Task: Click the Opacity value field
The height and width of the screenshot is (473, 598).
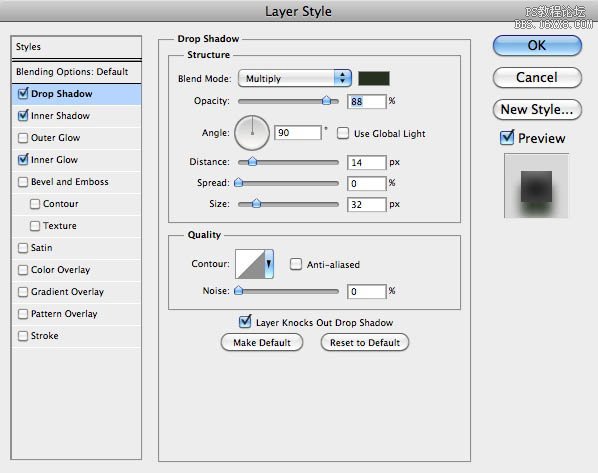Action: [367, 101]
